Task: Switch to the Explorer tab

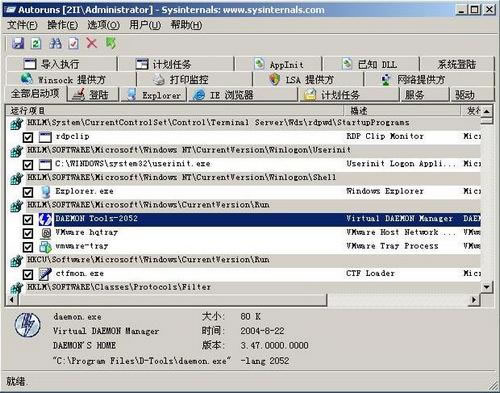Action: pos(154,95)
